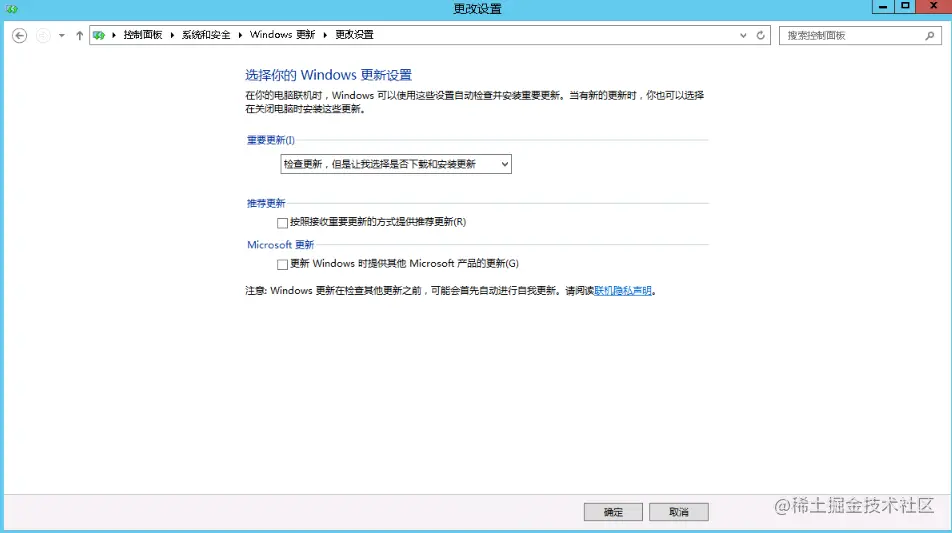Screen dimensions: 952x533
Task: Expand the address bar history dropdown
Action: tap(743, 36)
